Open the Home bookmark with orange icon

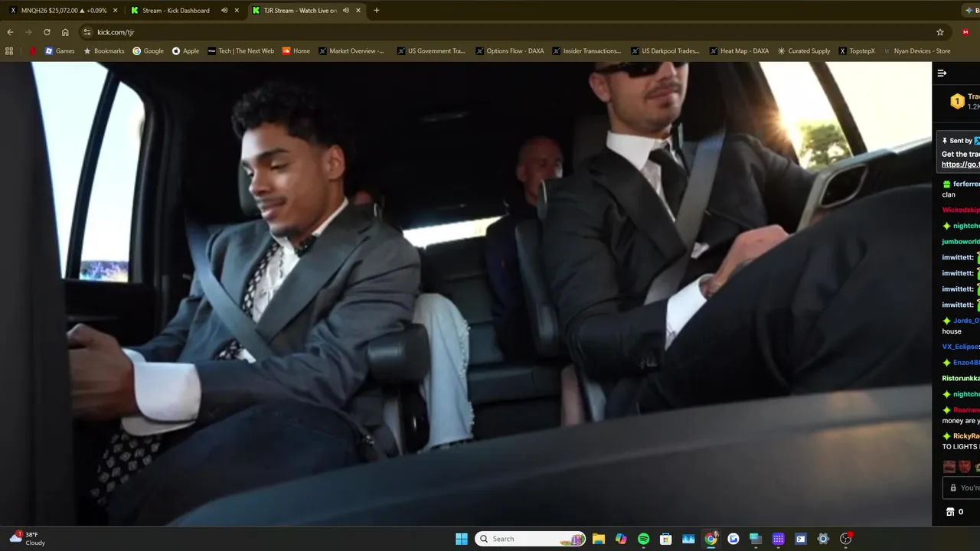click(296, 51)
